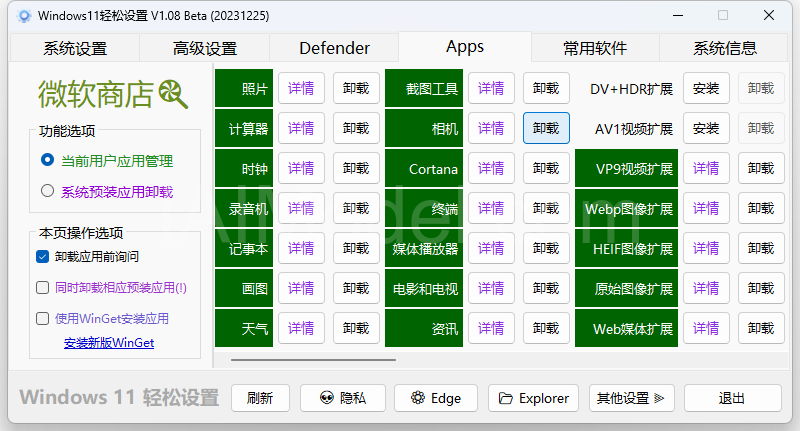800x431 pixels.
Task: Open the 系统信息 tab
Action: click(724, 48)
